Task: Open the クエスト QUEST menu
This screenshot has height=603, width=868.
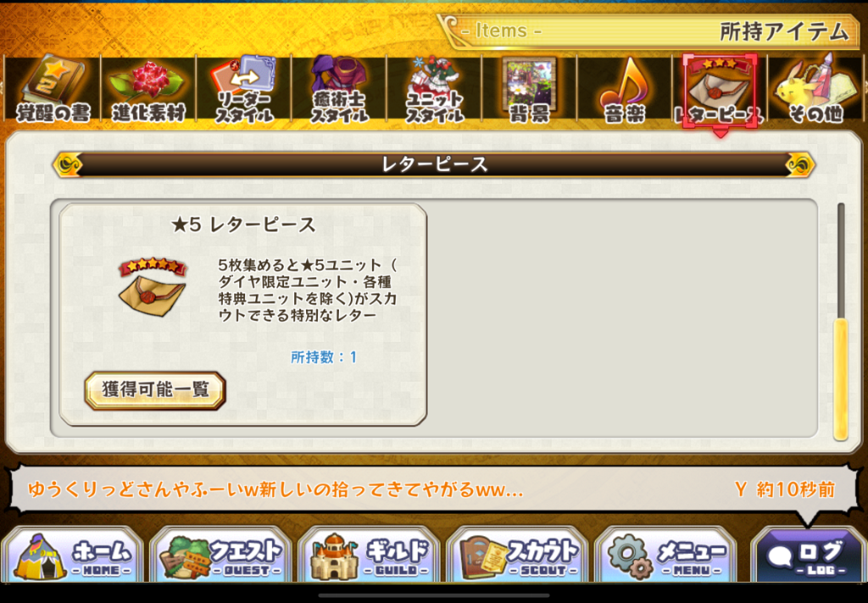Action: pyautogui.click(x=220, y=555)
